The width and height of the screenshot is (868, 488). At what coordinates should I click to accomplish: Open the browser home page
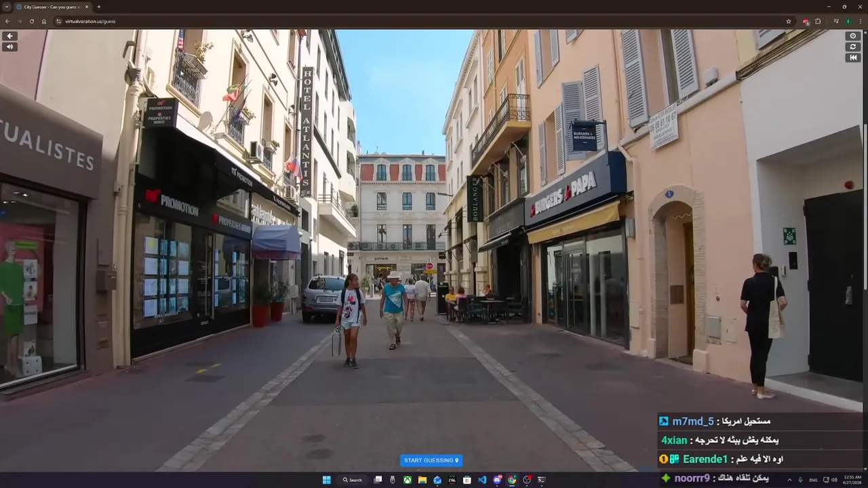point(44,21)
